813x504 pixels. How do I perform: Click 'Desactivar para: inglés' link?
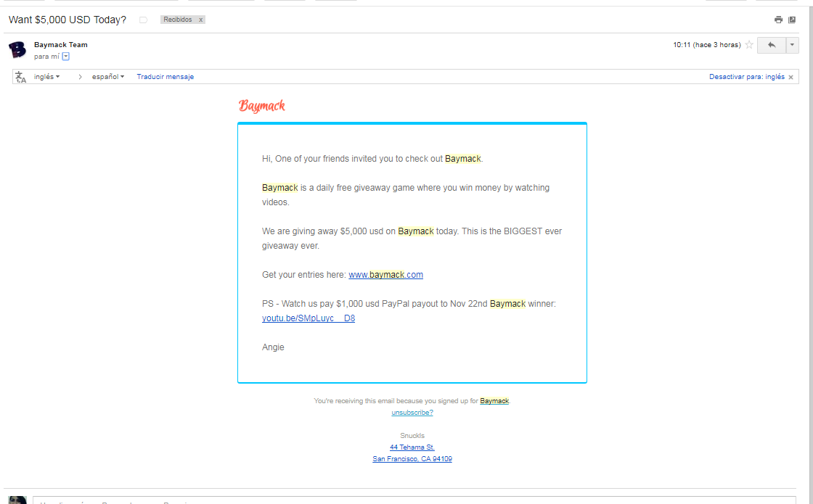coord(747,77)
